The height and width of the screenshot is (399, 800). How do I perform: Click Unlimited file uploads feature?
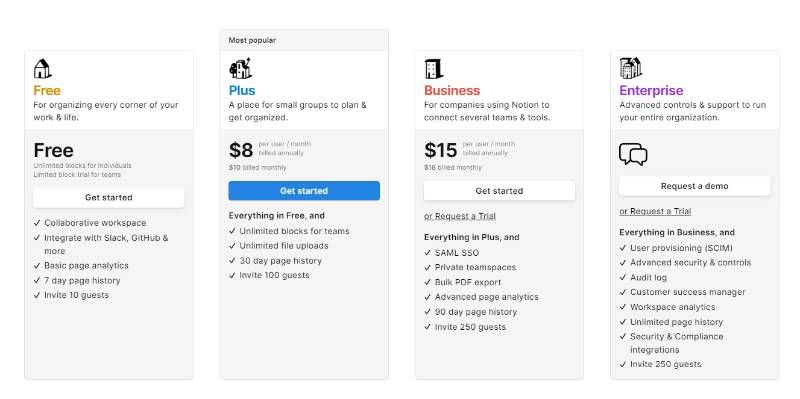tap(284, 246)
